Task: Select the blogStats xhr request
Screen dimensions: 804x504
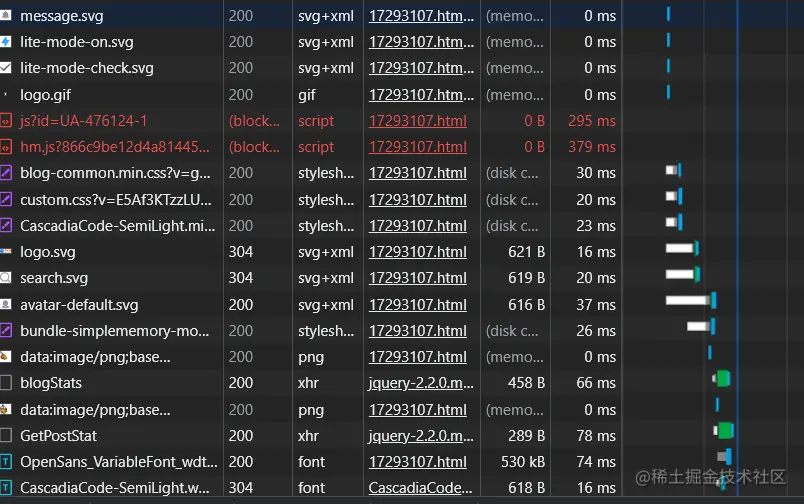Action: tap(51, 383)
